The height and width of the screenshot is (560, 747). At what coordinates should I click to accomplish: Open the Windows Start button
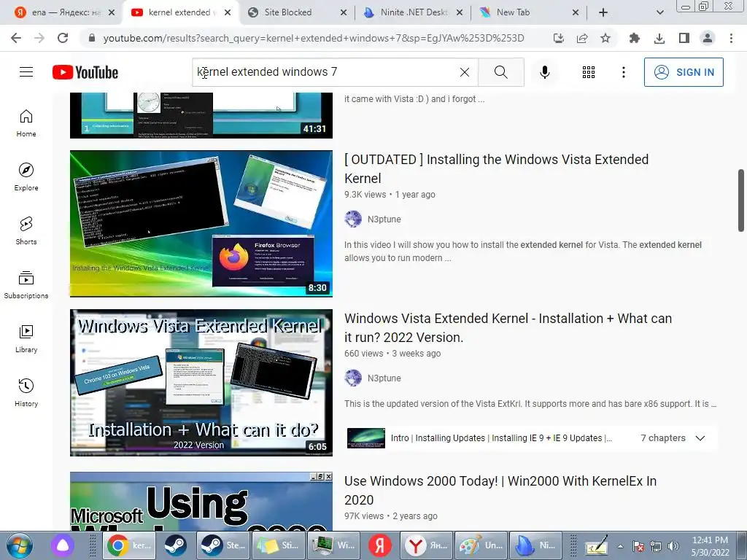(x=20, y=545)
